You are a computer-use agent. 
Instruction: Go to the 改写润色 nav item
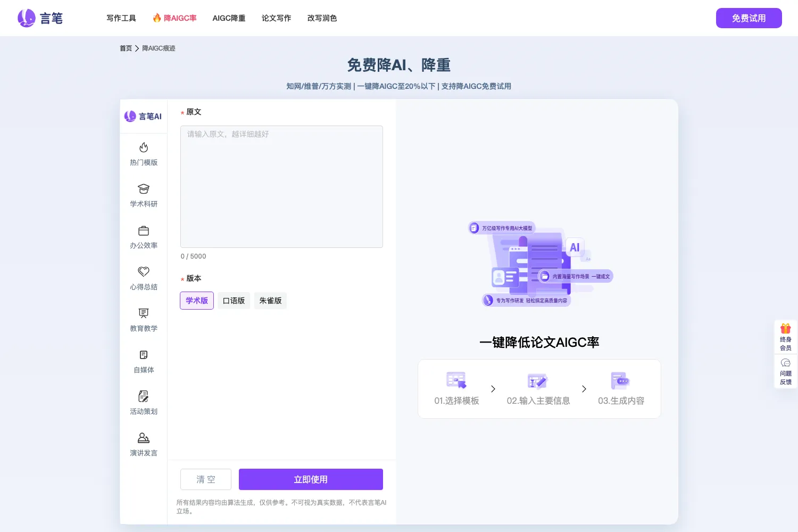tap(322, 18)
